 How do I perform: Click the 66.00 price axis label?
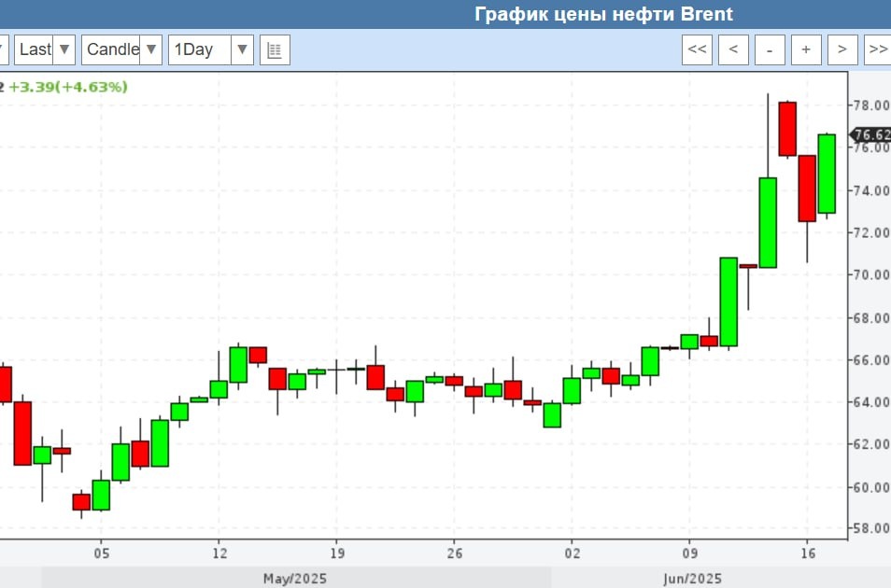click(x=873, y=360)
